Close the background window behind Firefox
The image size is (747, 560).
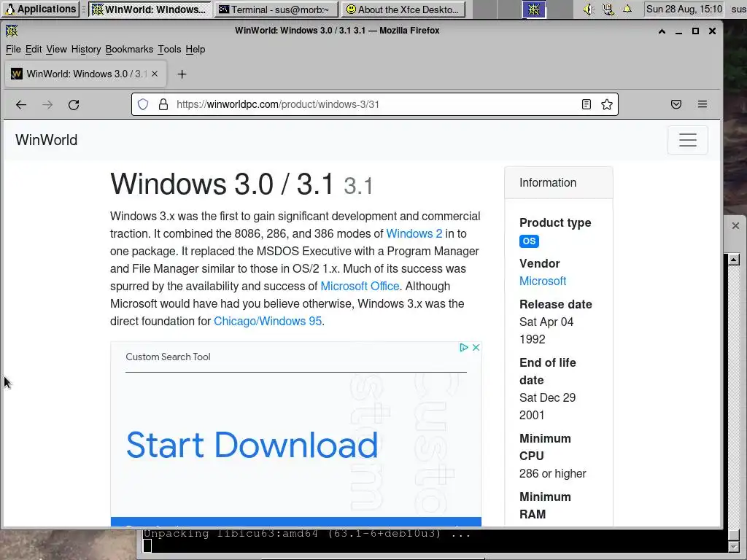[735, 225]
